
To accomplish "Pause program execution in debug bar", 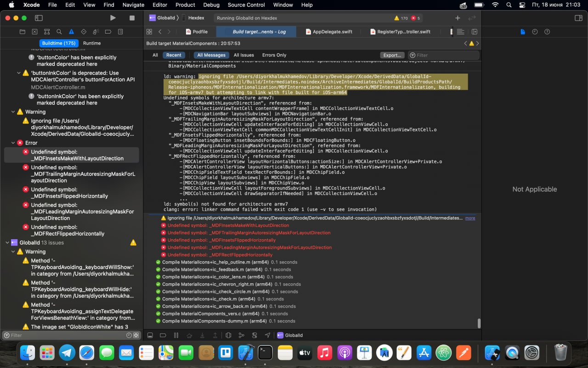I will (x=175, y=335).
